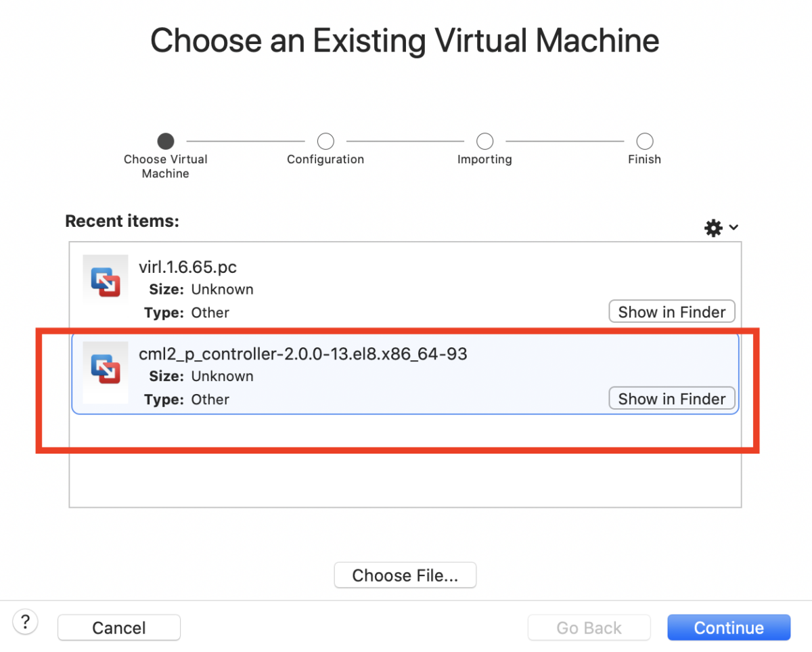Image resolution: width=812 pixels, height=652 pixels.
Task: Click the Finish step circle
Action: coord(644,141)
